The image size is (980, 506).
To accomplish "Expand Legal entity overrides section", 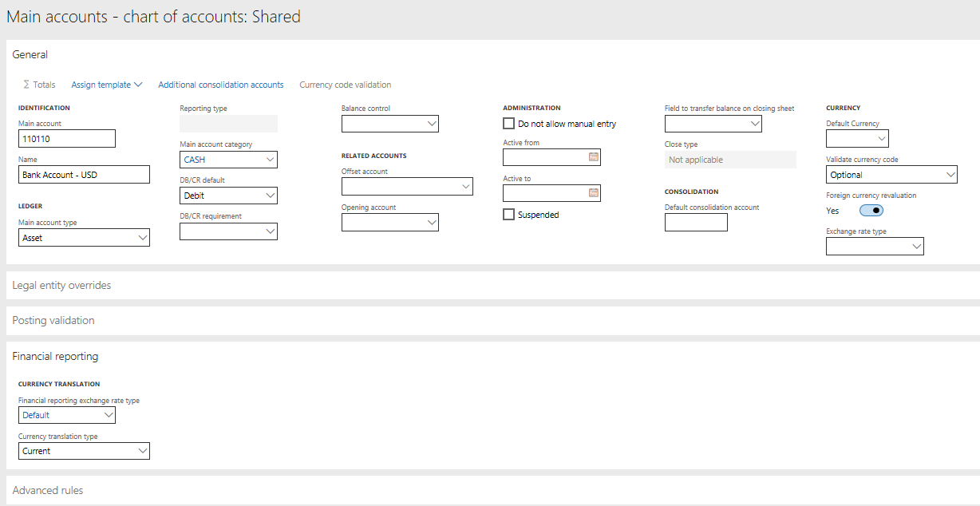I will tap(62, 285).
